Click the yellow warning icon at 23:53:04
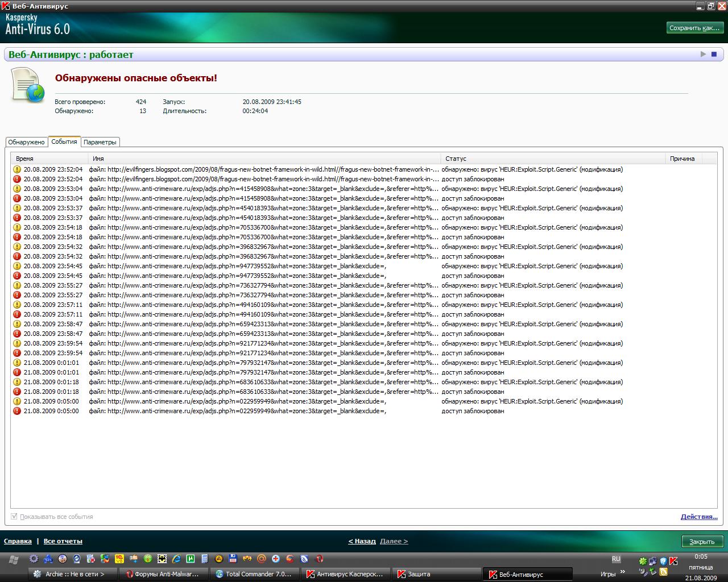Viewport: 728px width, 582px height. 17,189
